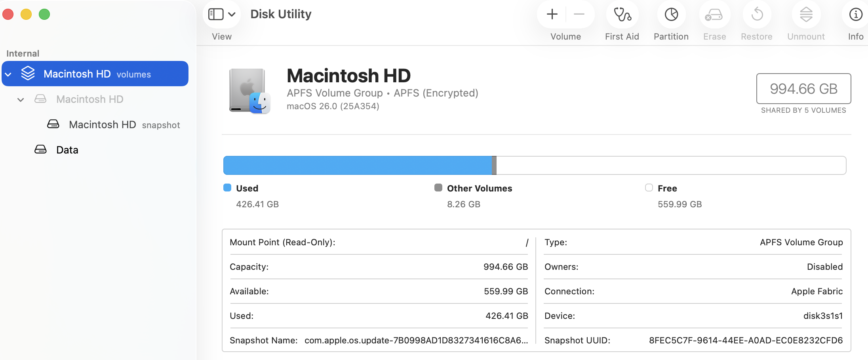Click the blue Used storage bar segment
868x360 pixels.
[358, 165]
